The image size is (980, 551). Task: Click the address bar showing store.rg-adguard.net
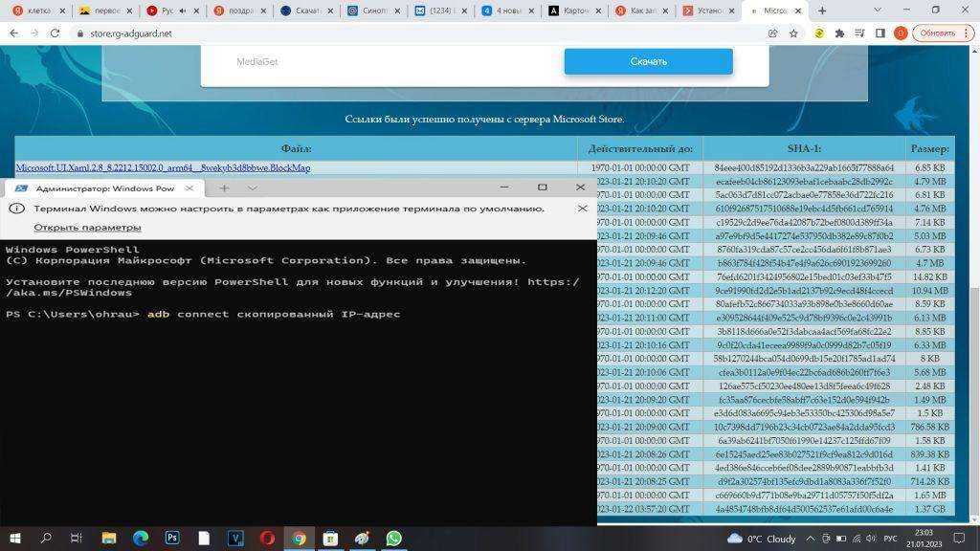tap(383, 33)
